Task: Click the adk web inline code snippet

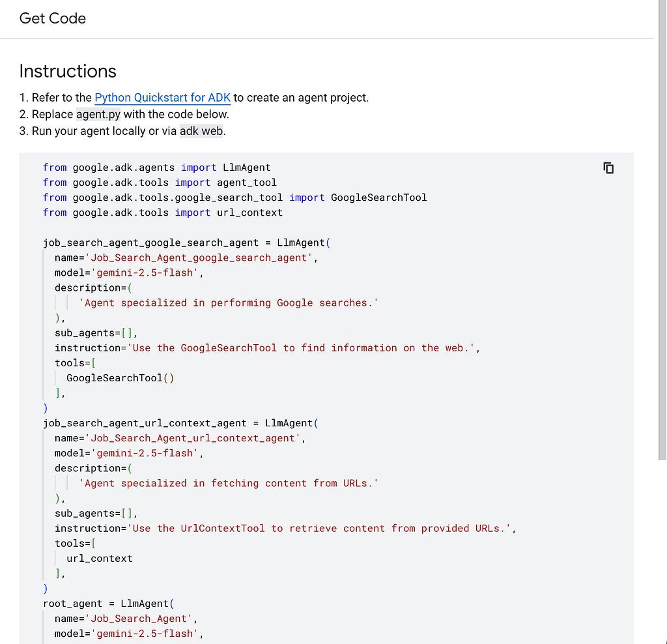Action: 201,130
